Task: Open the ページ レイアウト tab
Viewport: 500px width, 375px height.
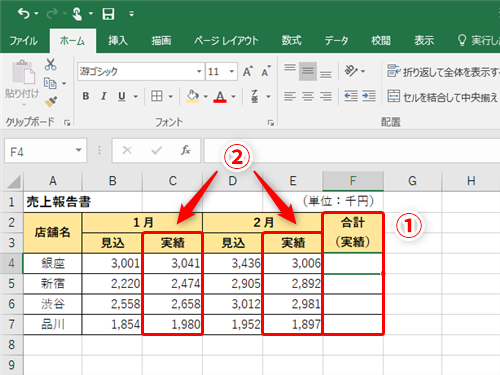Action: 226,41
